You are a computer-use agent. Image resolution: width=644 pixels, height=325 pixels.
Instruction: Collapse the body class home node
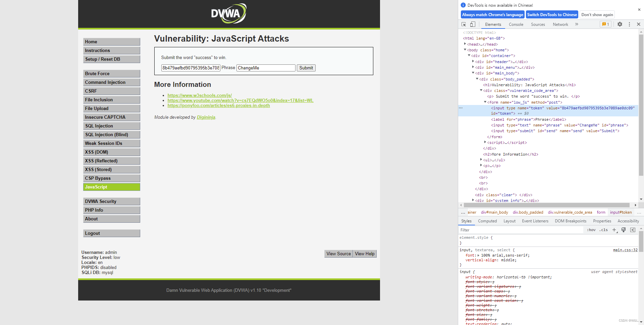click(x=465, y=50)
